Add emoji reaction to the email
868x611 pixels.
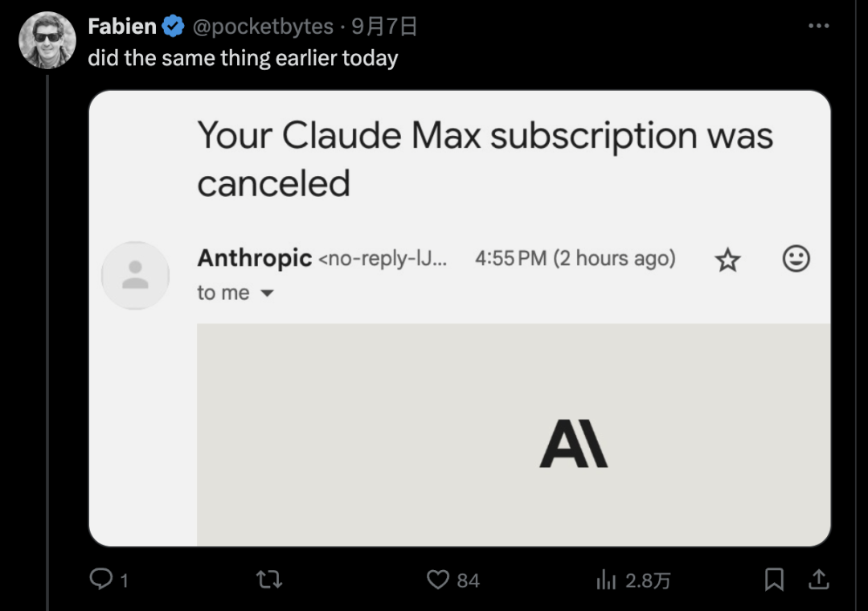[796, 259]
